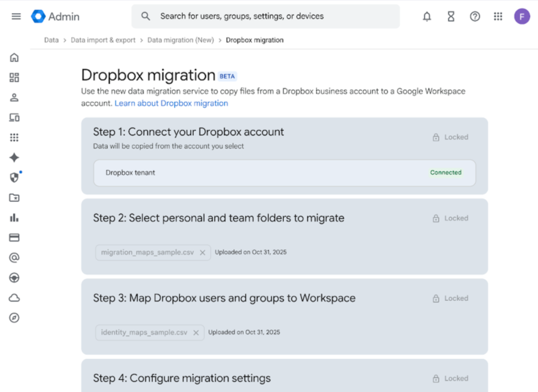Click the Google Admin logo
This screenshot has width=538, height=392.
click(55, 16)
